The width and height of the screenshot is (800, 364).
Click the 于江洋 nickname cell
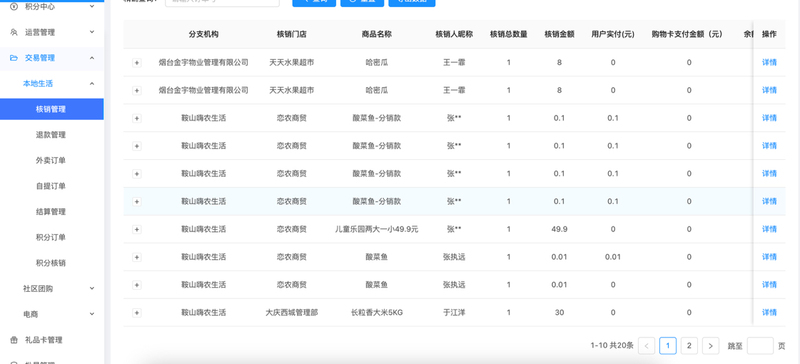[x=454, y=312]
